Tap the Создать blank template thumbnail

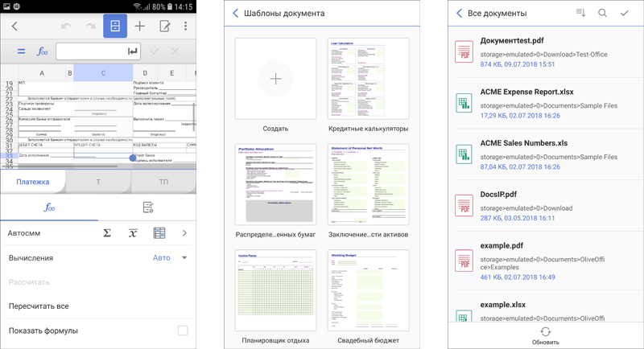[x=275, y=79]
